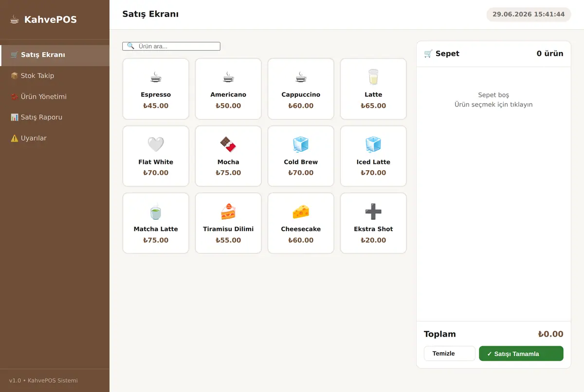Click the Tiramisu Dilimi cake slice icon

(228, 212)
